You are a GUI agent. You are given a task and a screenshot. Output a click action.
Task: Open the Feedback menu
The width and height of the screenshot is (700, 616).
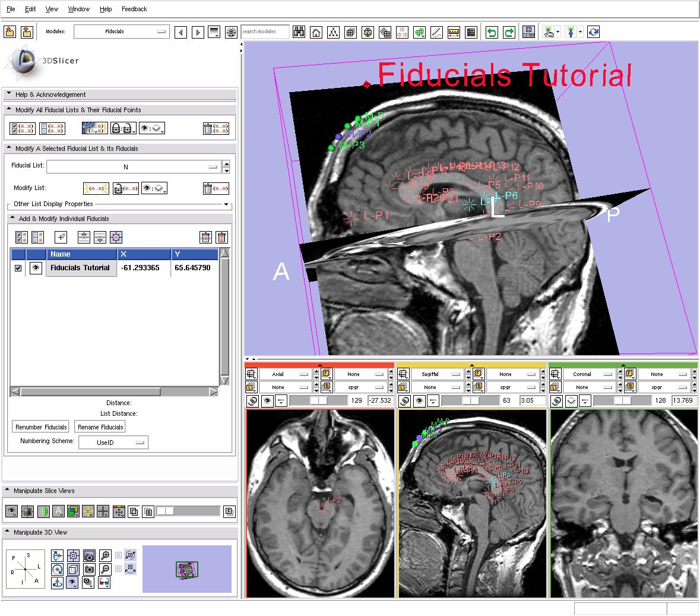point(134,9)
